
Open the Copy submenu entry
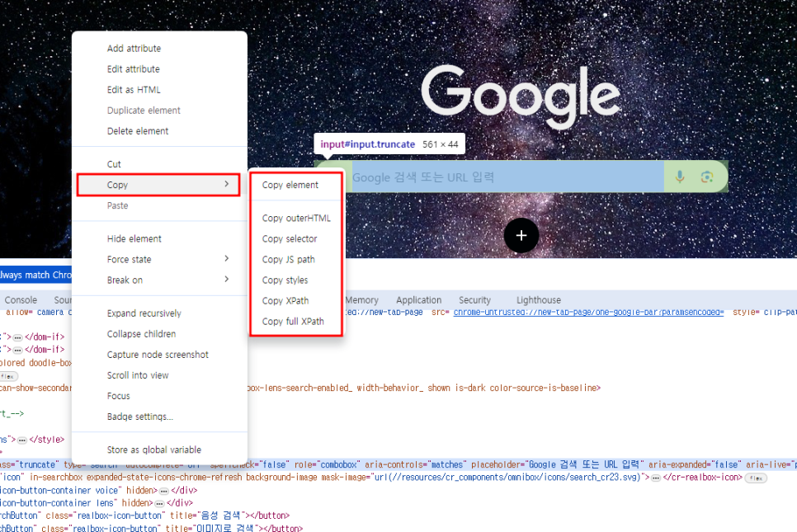pyautogui.click(x=158, y=185)
